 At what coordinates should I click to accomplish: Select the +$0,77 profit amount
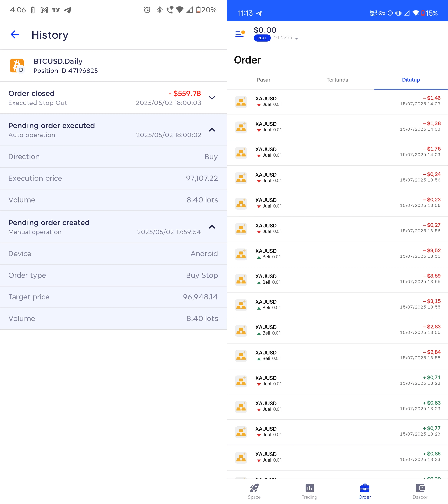click(432, 428)
